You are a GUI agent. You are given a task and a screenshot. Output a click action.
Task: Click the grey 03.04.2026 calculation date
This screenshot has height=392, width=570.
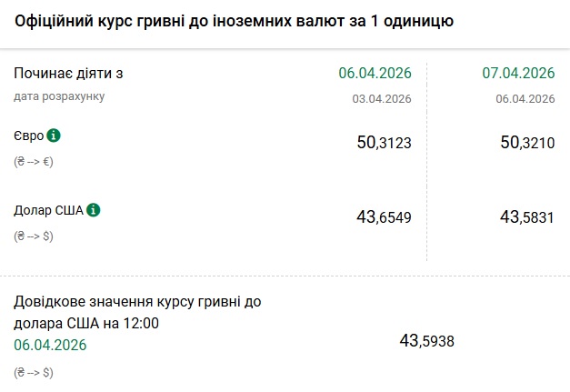tap(382, 98)
